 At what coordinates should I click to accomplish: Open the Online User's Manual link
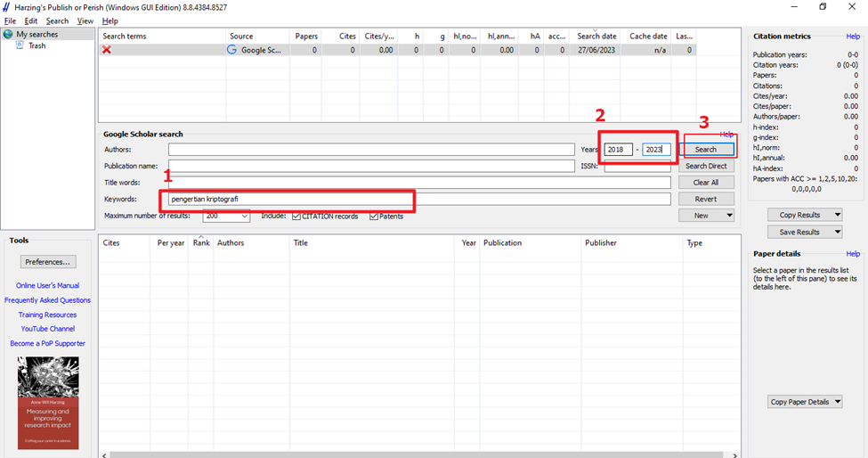pyautogui.click(x=47, y=286)
